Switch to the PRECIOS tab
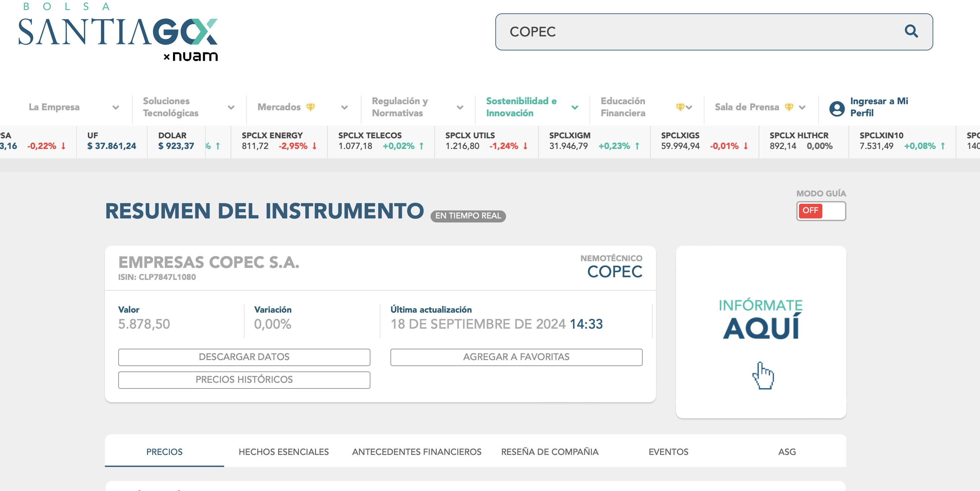The height and width of the screenshot is (491, 980). (x=164, y=452)
